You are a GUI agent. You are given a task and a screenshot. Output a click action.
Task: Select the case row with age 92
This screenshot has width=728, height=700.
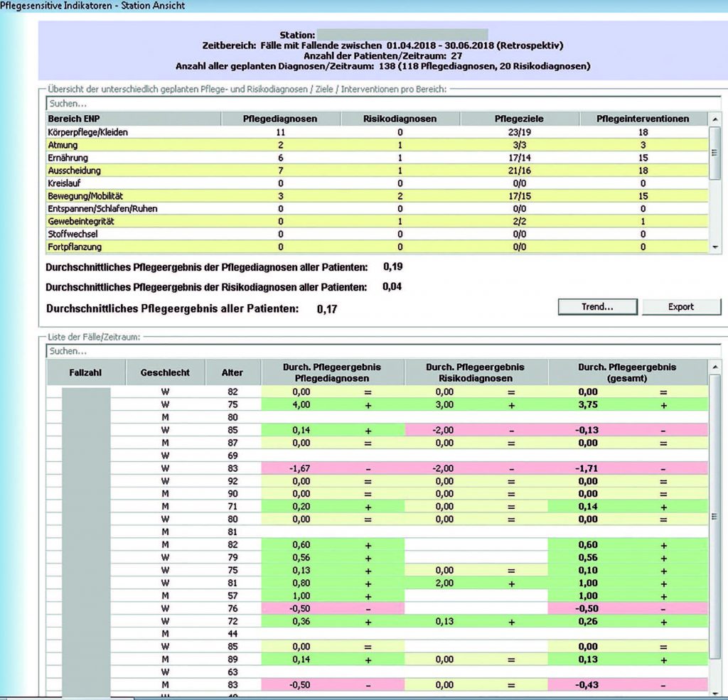point(377,481)
